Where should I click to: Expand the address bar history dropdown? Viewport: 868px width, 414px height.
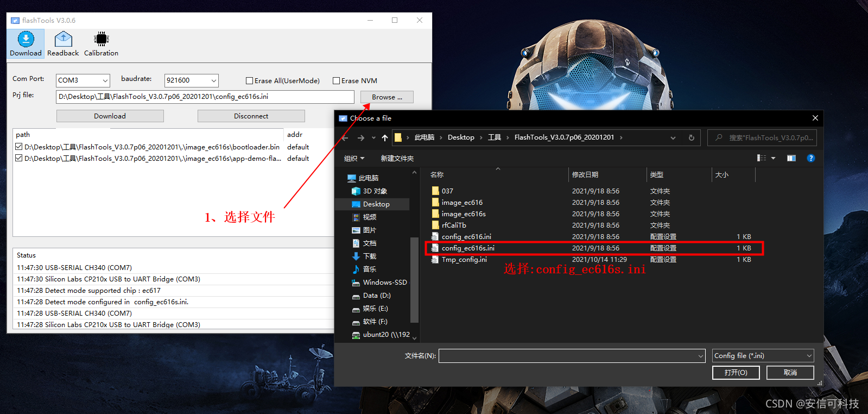[x=673, y=138]
